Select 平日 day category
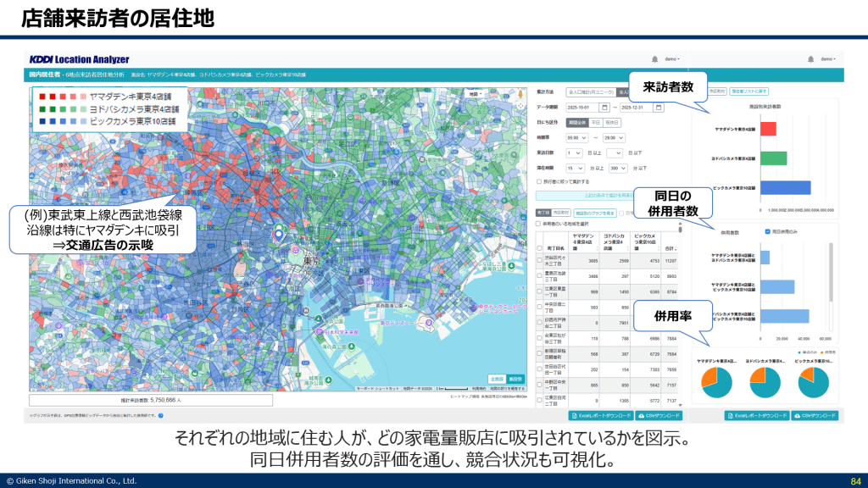 (x=596, y=122)
